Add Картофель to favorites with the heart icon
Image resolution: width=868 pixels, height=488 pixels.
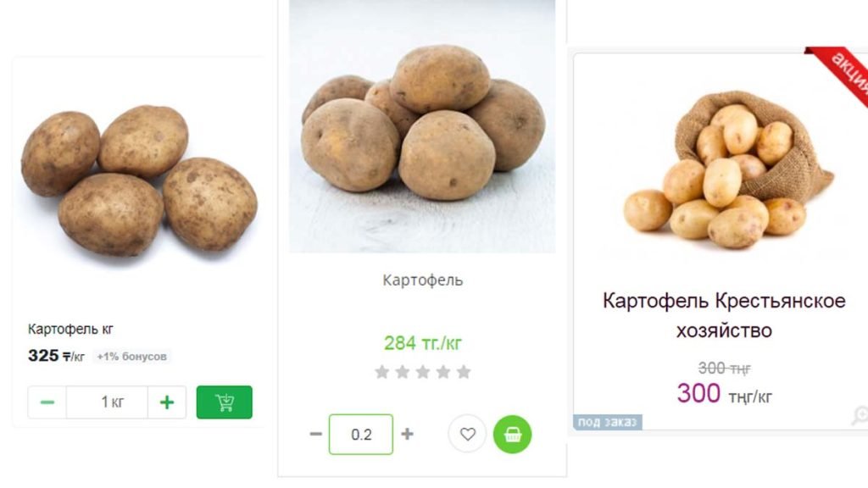click(467, 435)
